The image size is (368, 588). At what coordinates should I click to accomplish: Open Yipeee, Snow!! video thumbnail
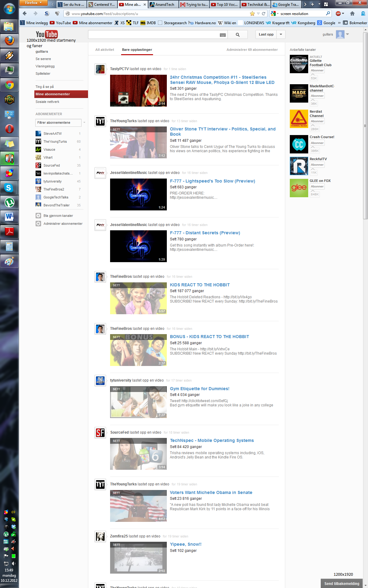138,558
